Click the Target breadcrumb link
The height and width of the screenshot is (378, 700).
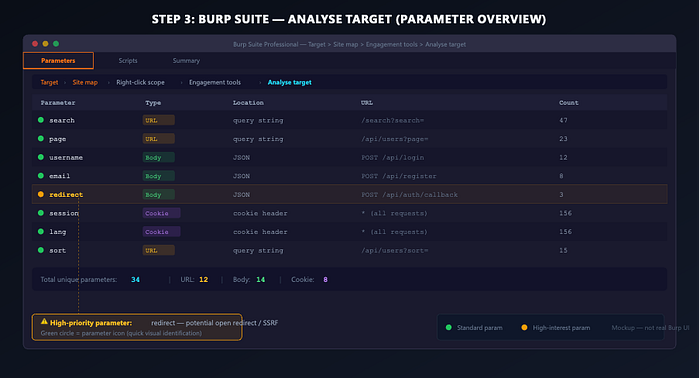click(x=49, y=83)
